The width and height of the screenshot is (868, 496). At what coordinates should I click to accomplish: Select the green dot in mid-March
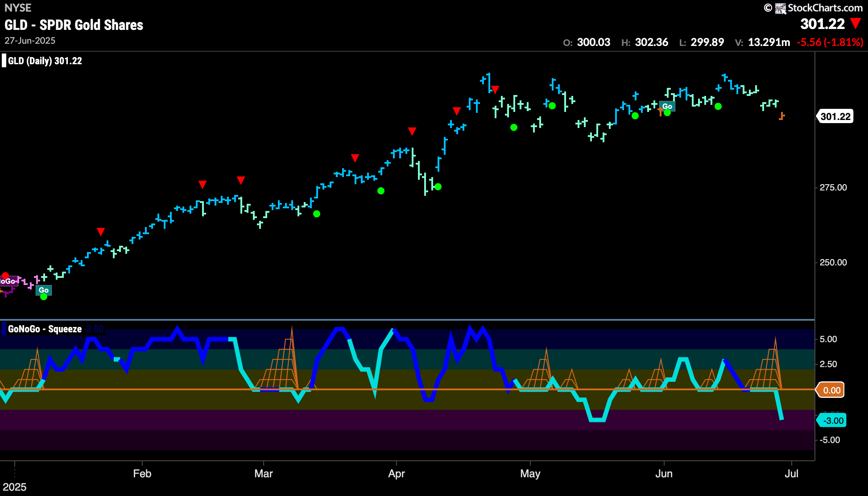click(317, 214)
